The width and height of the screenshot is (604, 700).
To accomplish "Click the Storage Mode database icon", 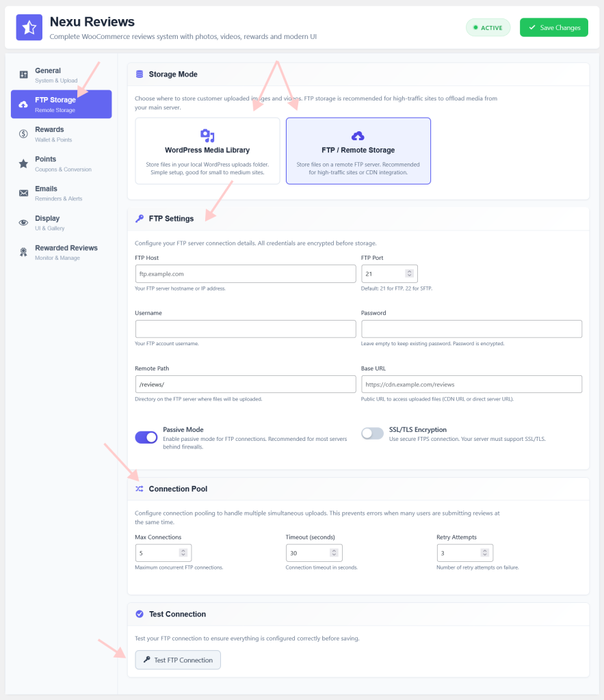I will [x=140, y=74].
